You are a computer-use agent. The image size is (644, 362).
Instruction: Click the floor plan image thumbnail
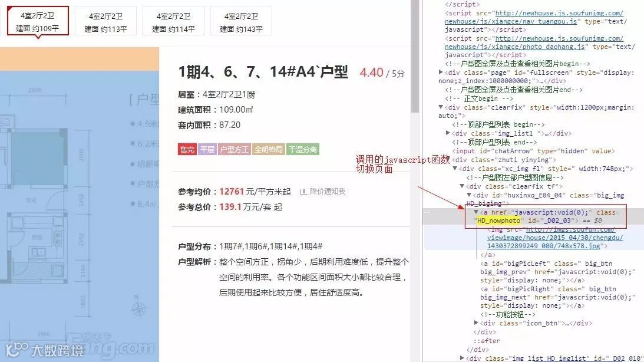(x=80, y=205)
